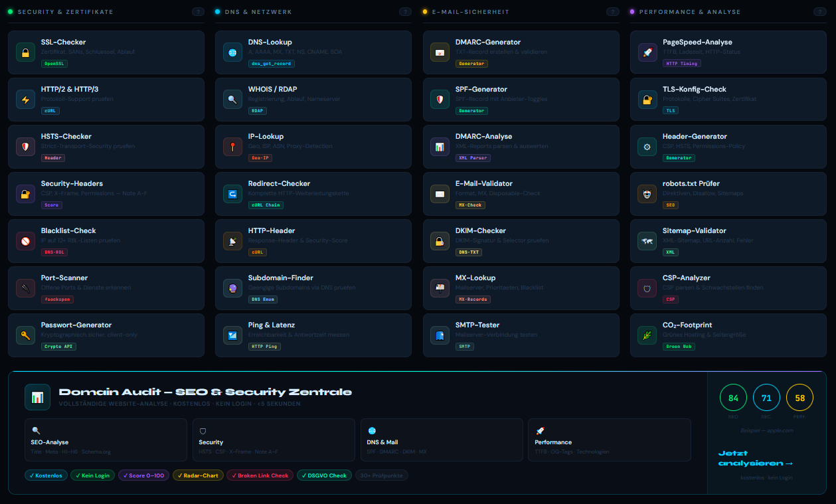
Task: Click the Header-Generator gear icon
Action: [x=647, y=147]
